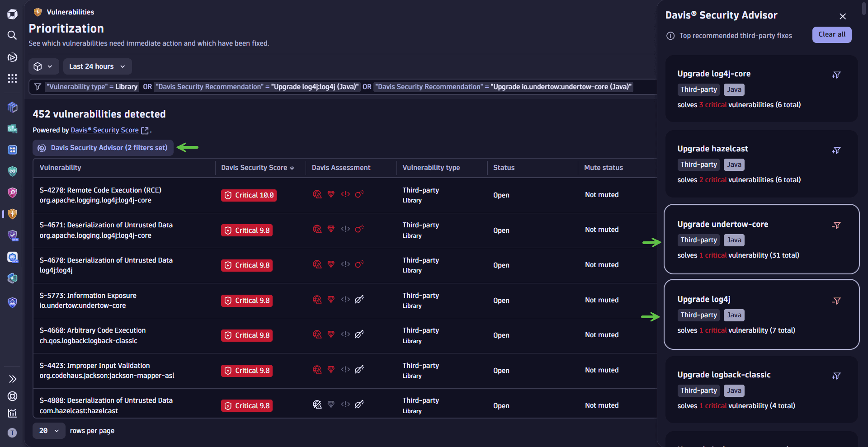Remove filter on Upgrade log4j card
This screenshot has height=447, width=868.
(836, 301)
